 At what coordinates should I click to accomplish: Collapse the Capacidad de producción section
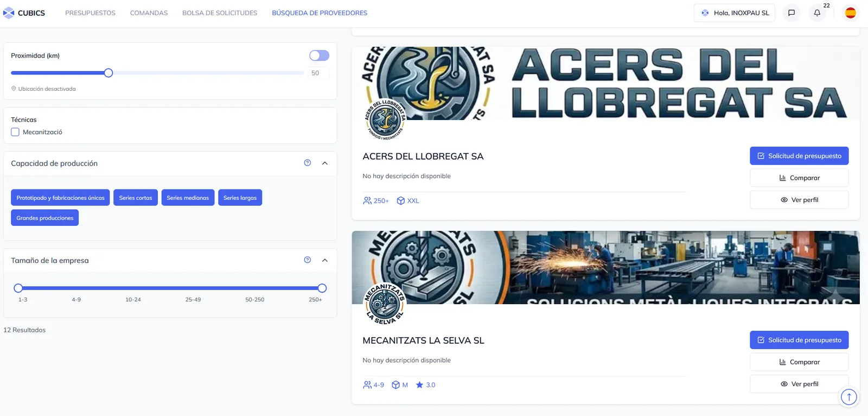point(325,163)
